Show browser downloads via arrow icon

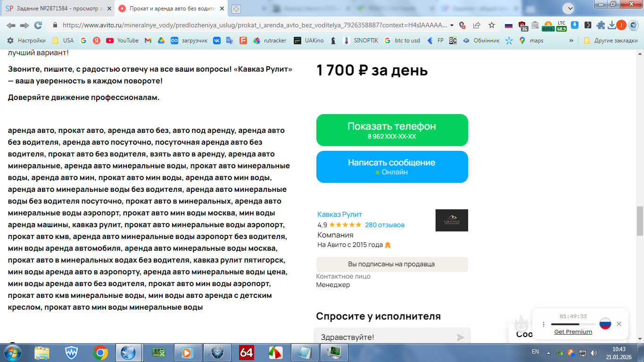[x=612, y=25]
